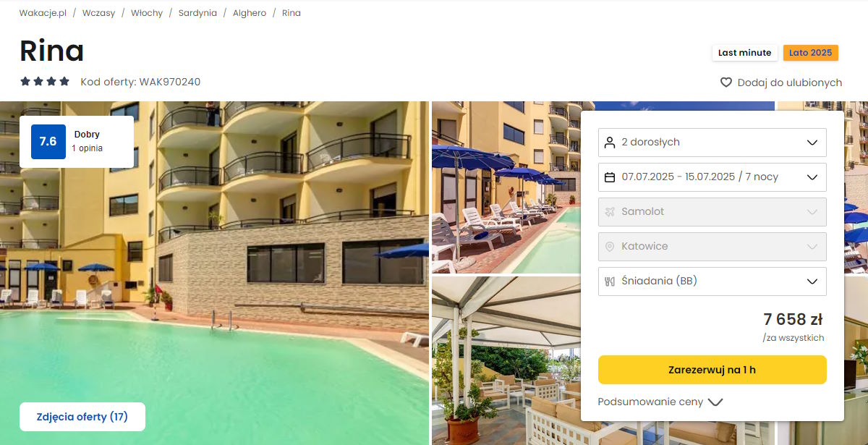Click the Zarezerwuj na 1 h button
Image resolution: width=868 pixels, height=445 pixels.
pos(712,370)
